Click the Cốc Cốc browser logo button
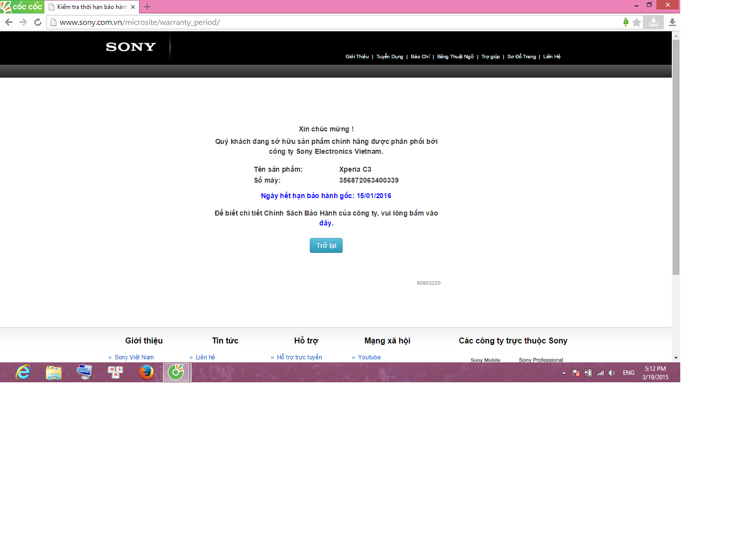This screenshot has width=747, height=560. coord(22,6)
